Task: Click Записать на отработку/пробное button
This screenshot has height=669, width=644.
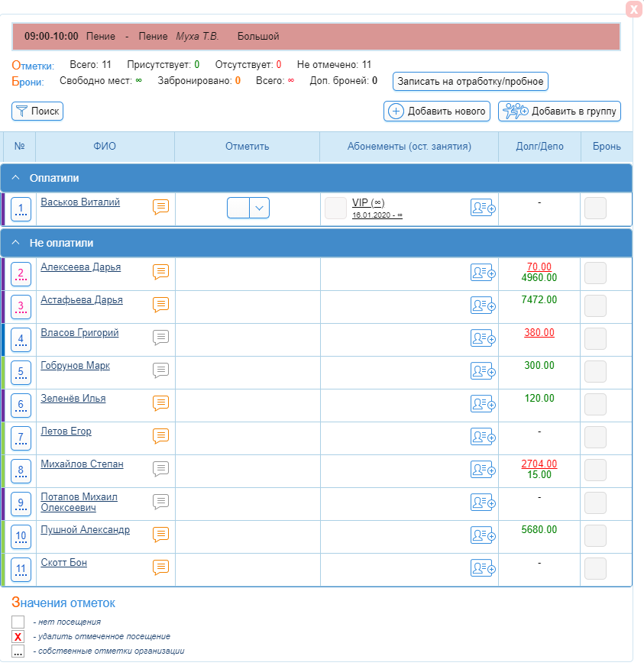Action: (471, 82)
